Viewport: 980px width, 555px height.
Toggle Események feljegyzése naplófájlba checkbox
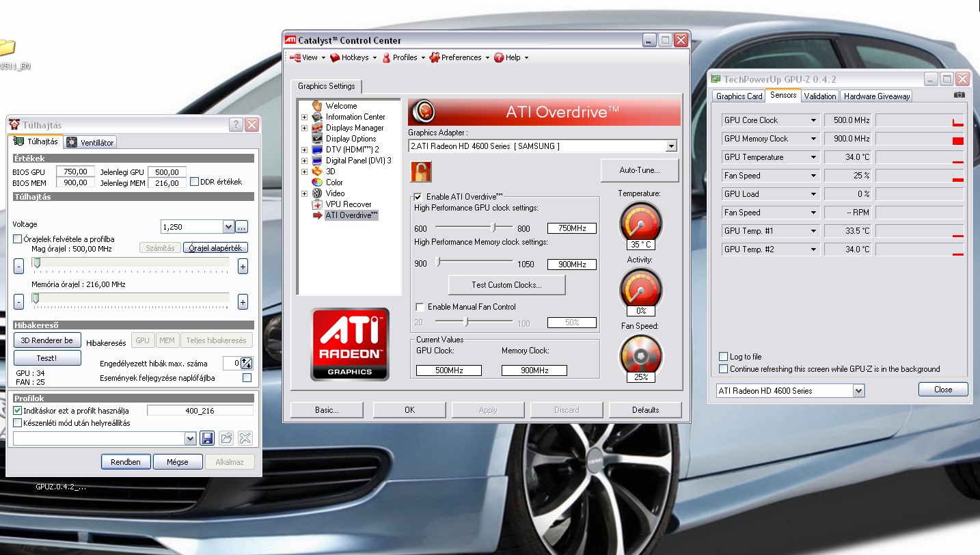pyautogui.click(x=247, y=378)
